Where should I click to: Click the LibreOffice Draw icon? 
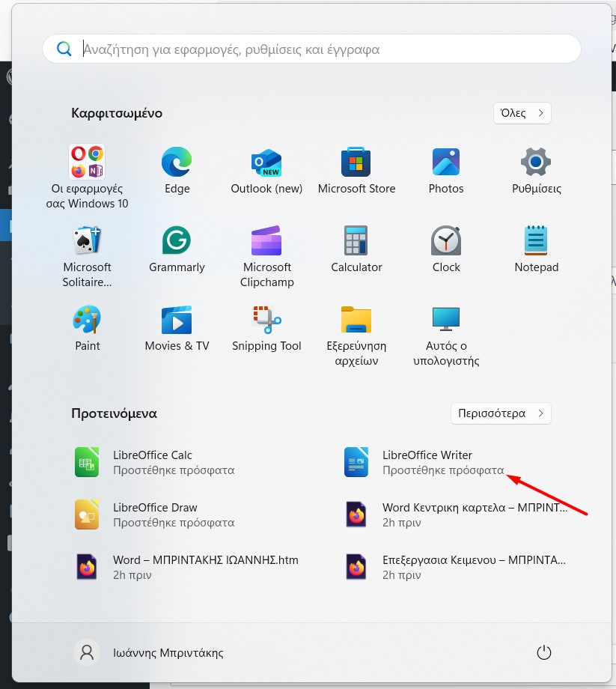pos(87,514)
